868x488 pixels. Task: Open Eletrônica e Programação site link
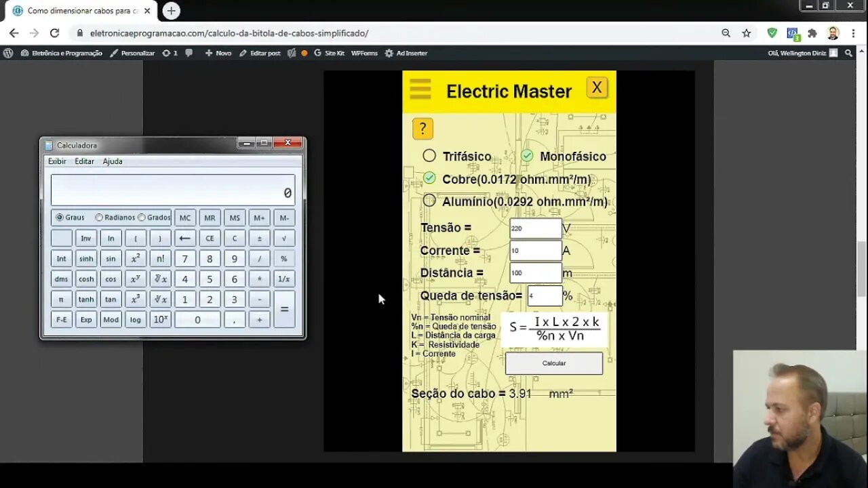pyautogui.click(x=61, y=53)
